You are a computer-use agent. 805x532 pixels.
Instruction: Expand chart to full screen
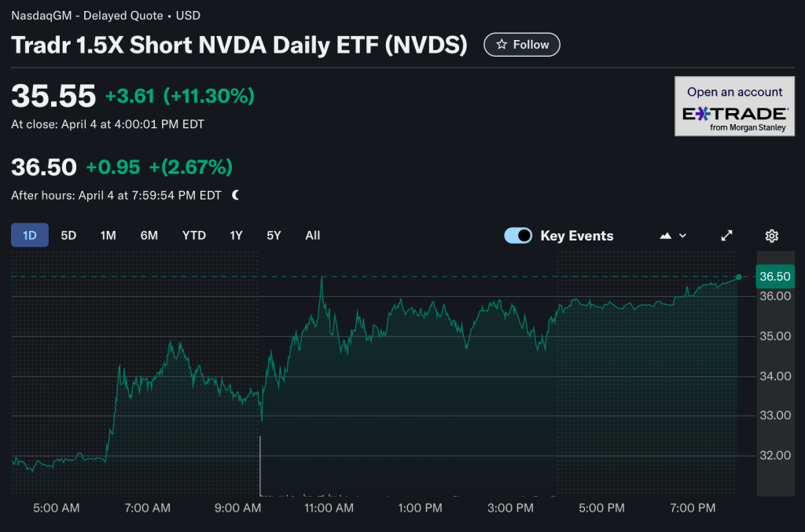click(x=727, y=236)
